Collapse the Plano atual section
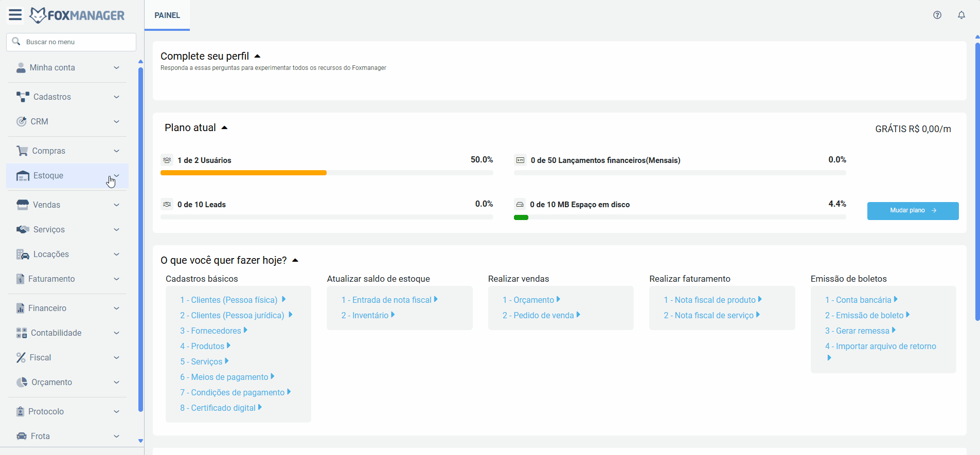Image resolution: width=980 pixels, height=455 pixels. click(x=224, y=128)
